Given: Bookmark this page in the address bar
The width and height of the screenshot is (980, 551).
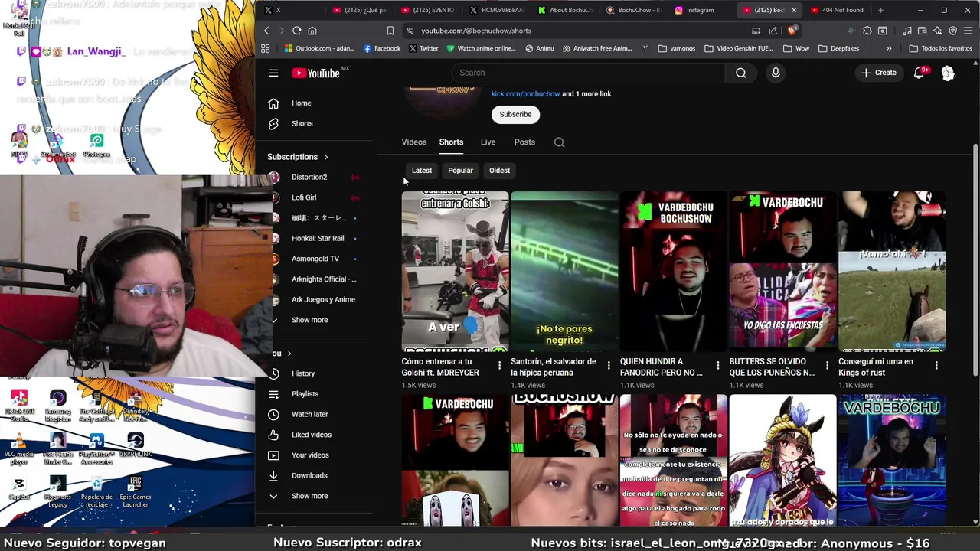Looking at the screenshot, I should (x=390, y=31).
